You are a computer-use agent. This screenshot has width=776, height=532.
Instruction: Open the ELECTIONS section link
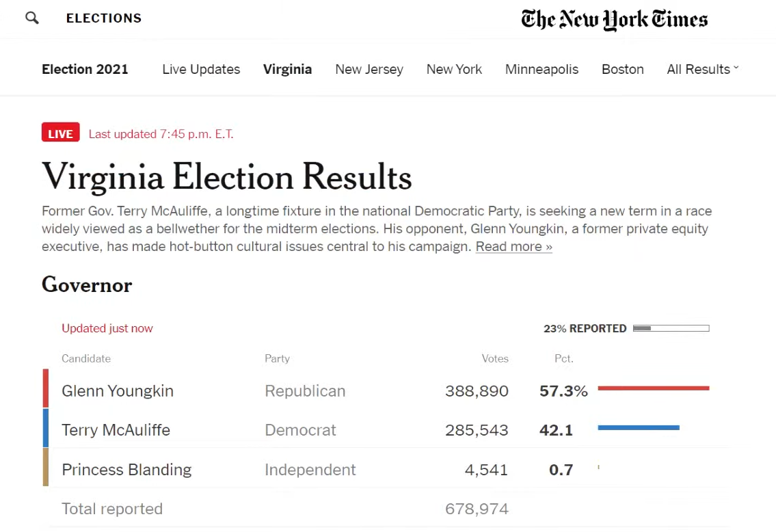pyautogui.click(x=104, y=18)
